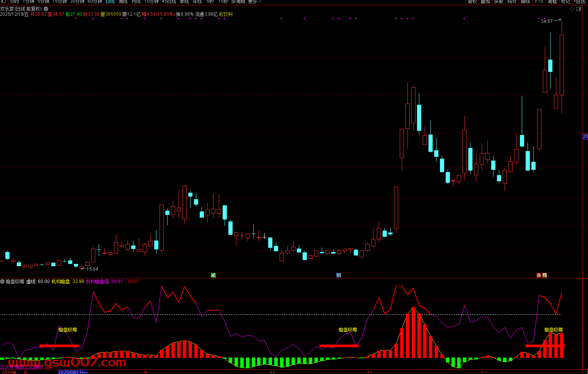Expand the 暗盘吸筹 indicator dropdown arrow

point(3,281)
